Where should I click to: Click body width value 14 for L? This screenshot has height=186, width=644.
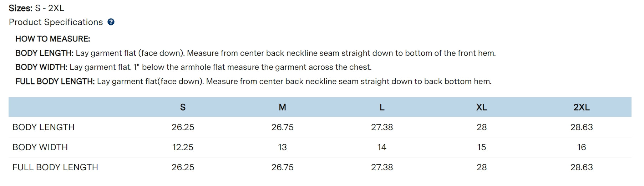[x=382, y=147]
